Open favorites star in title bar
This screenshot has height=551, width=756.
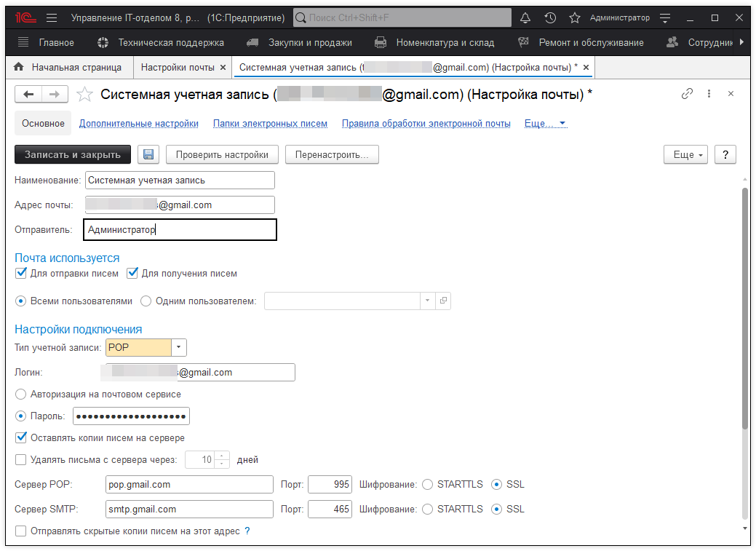tap(574, 17)
